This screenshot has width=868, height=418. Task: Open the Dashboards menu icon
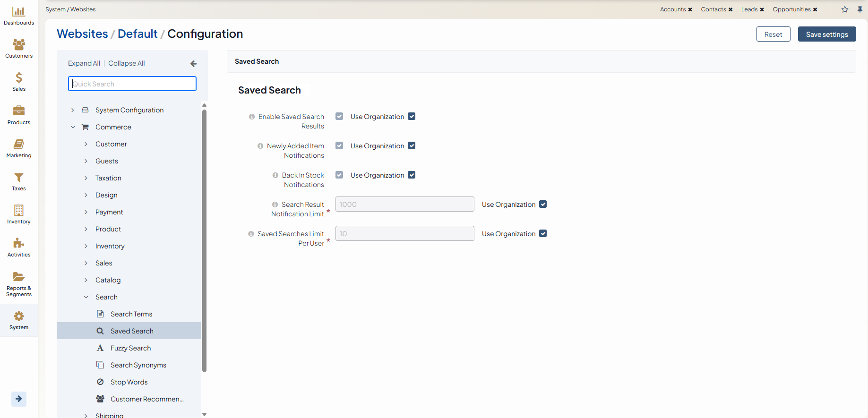click(19, 12)
